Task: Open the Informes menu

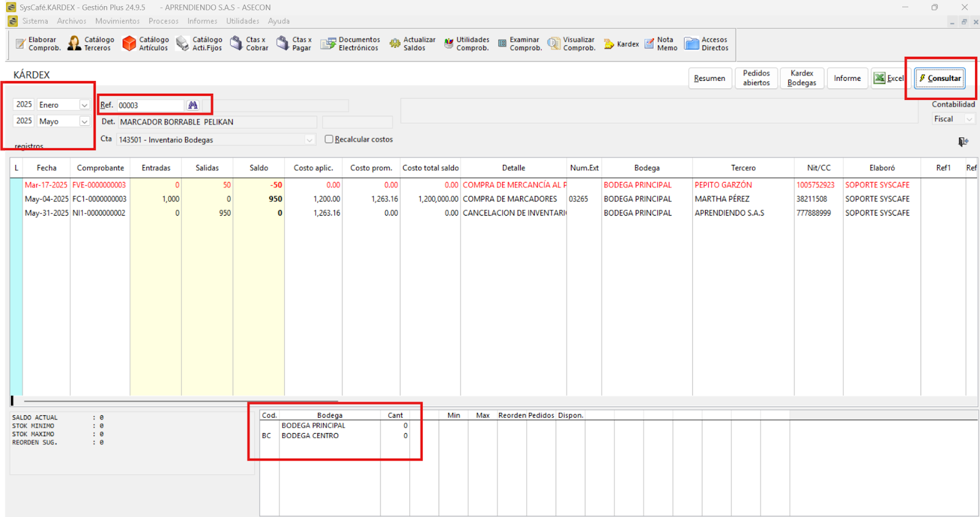Action: pyautogui.click(x=202, y=21)
